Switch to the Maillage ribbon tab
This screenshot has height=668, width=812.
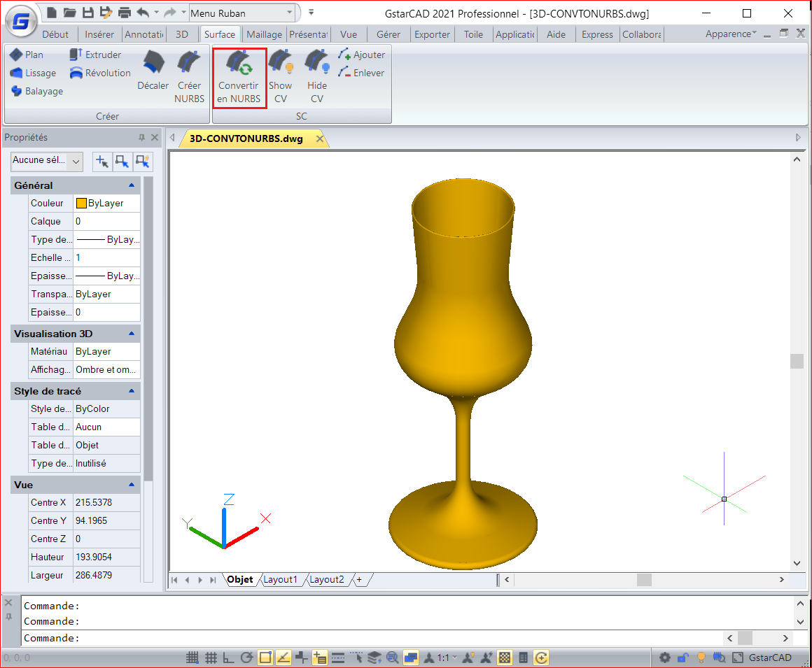click(x=264, y=34)
